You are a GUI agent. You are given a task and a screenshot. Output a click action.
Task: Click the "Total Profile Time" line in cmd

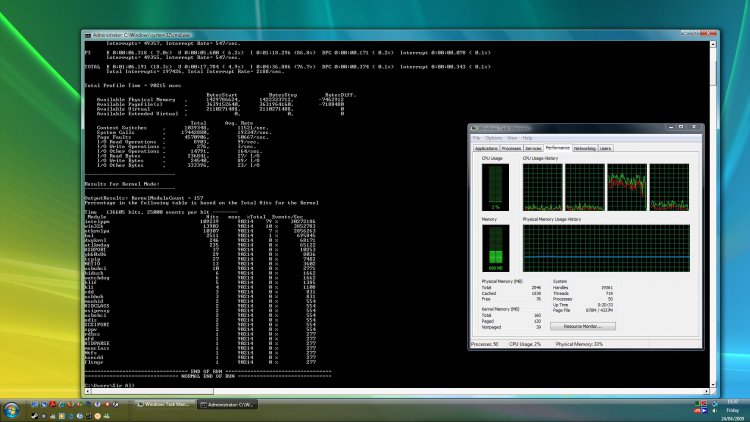(x=132, y=86)
